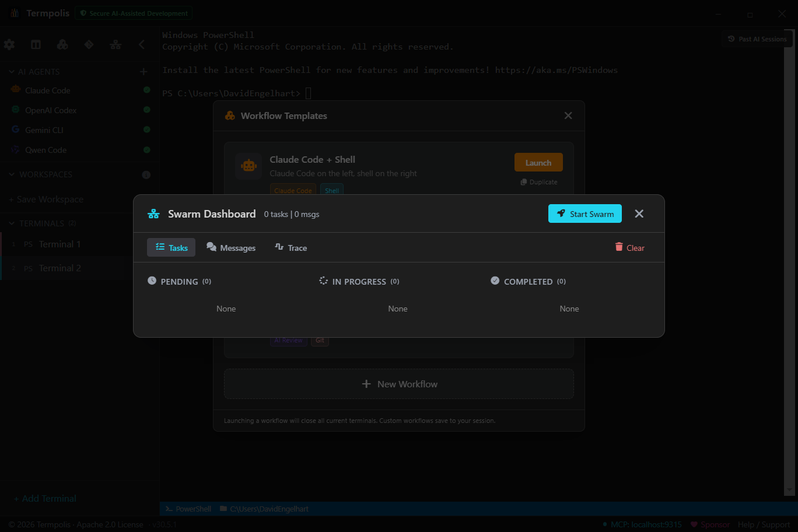Launch Claude Code + Shell workflow

[x=538, y=162]
